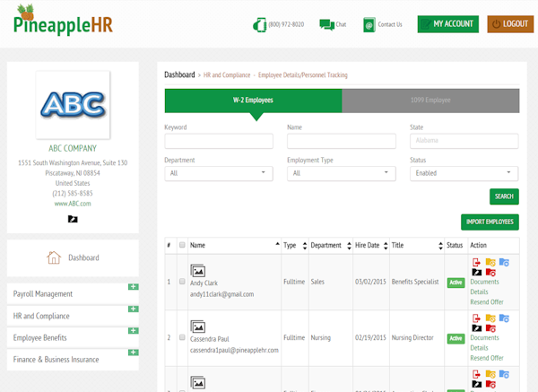The height and width of the screenshot is (392, 538).
Task: Focus the State field showing Alabama
Action: 464,141
